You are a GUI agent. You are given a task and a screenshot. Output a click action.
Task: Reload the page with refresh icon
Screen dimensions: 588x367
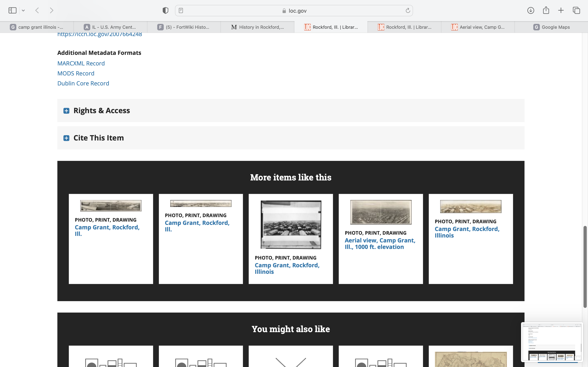coord(408,10)
